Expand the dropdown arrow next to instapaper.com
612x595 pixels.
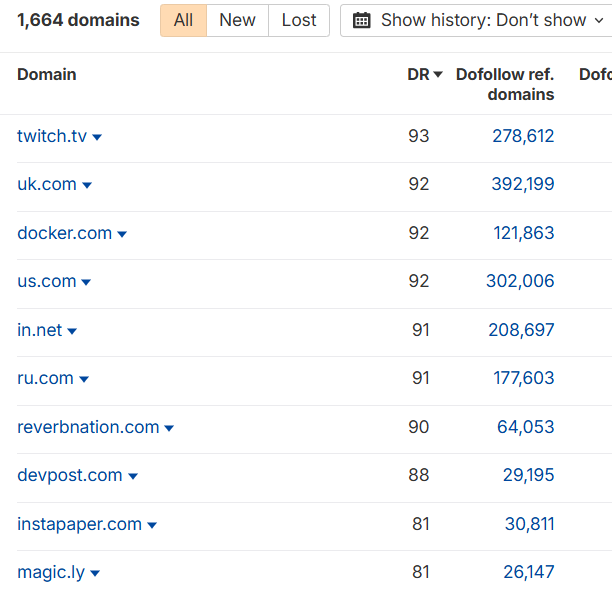(x=152, y=526)
